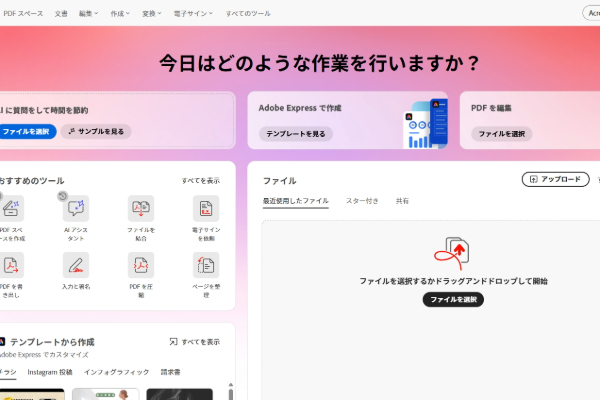Switch to the スター付き files tab
Screen dimensions: 600x400
tap(362, 201)
